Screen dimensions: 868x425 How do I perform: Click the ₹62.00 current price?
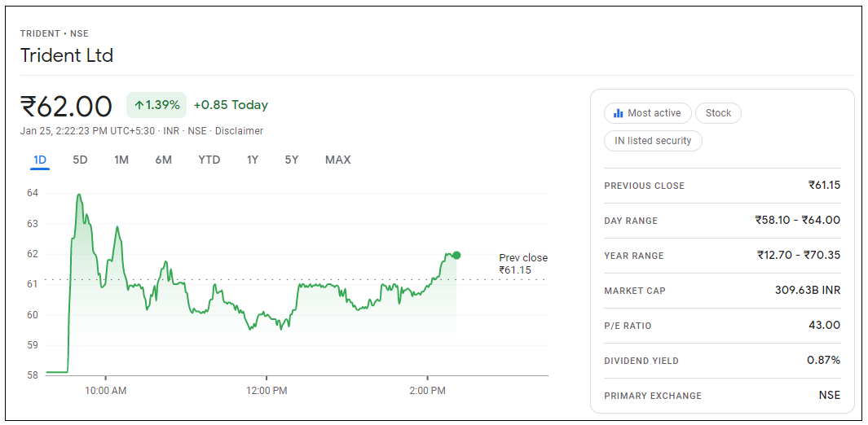(67, 107)
